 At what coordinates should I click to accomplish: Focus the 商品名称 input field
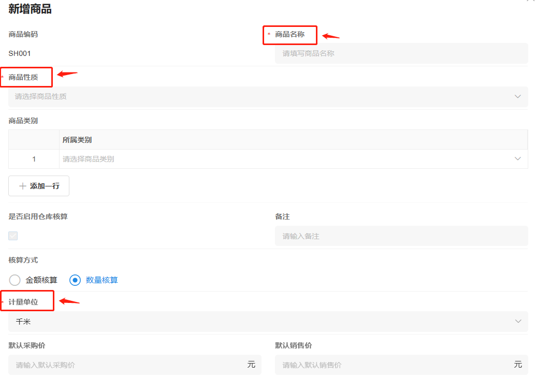pyautogui.click(x=401, y=53)
